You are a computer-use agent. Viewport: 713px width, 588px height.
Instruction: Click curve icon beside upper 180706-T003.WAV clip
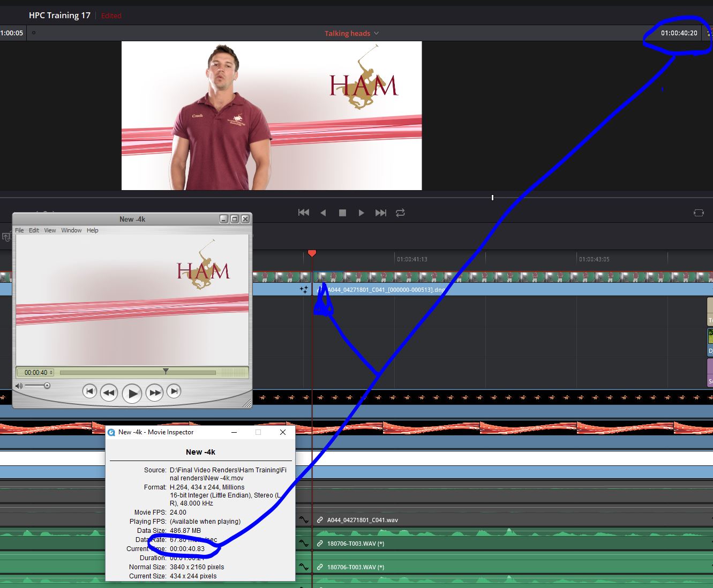[304, 543]
